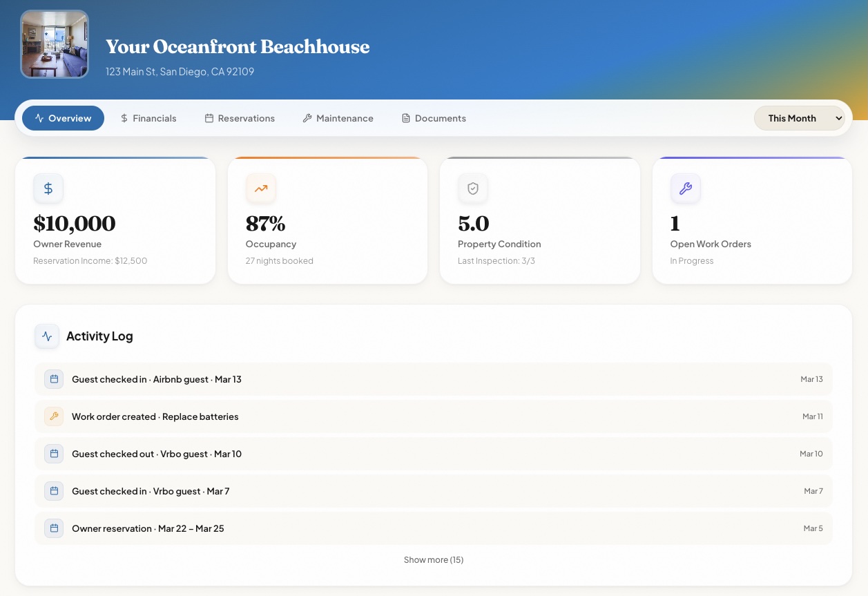Click the calendar icon on Vrbo checkout Mar 10 row
Screen dimensions: 868x596
point(54,454)
